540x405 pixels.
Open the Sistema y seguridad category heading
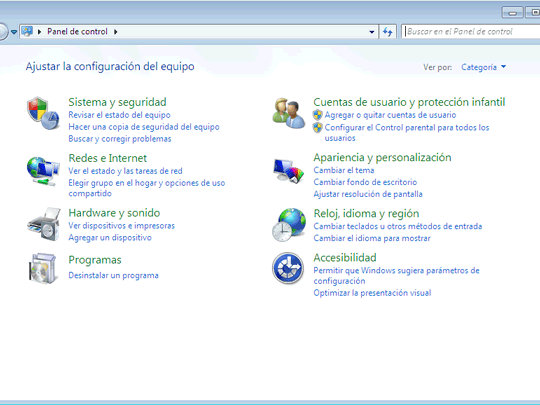click(117, 102)
